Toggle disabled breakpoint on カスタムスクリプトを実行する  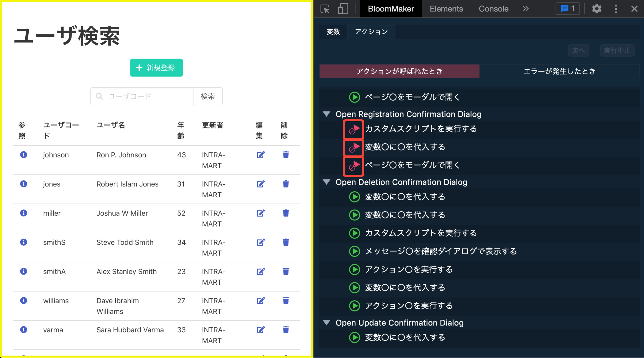(x=354, y=129)
